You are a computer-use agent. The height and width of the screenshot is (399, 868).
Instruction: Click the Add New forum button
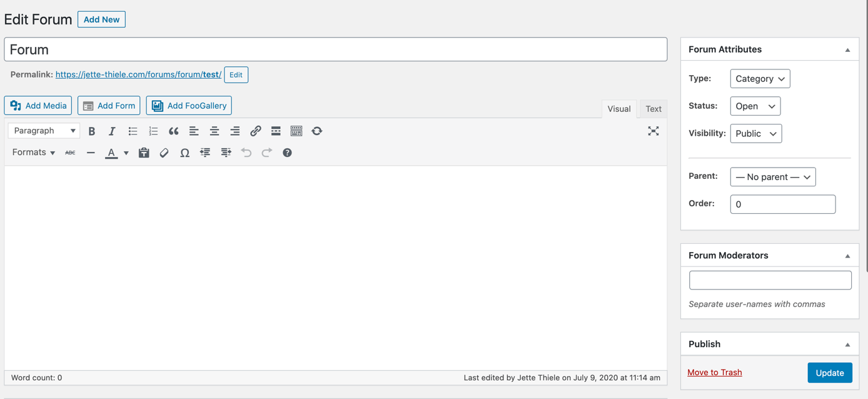click(101, 19)
